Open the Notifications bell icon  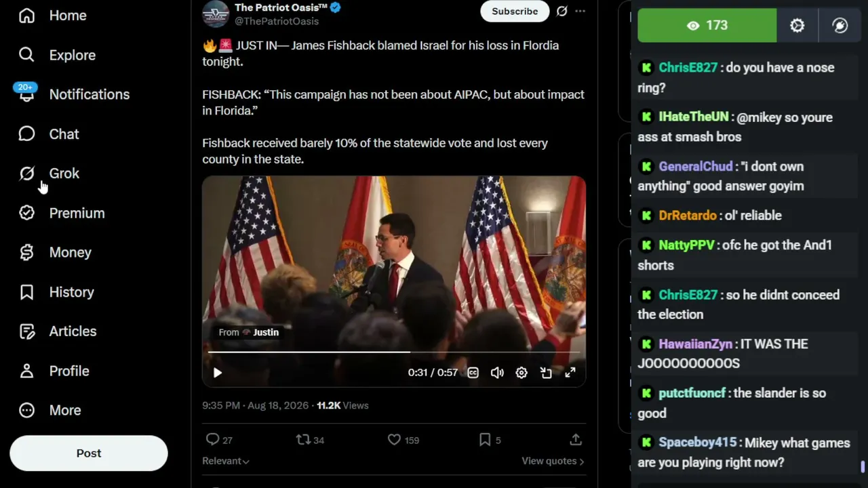(x=26, y=94)
